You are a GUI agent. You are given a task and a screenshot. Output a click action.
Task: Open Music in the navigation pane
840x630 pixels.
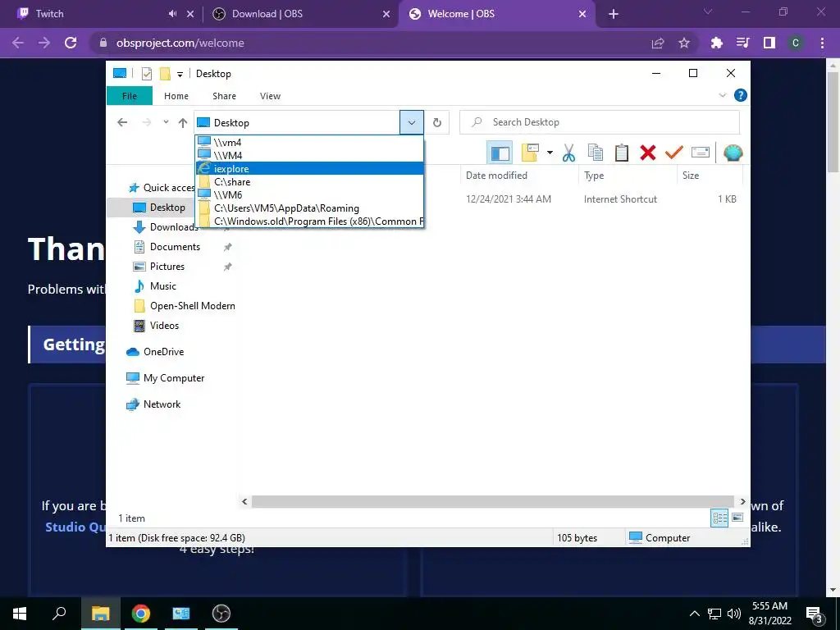[155, 286]
